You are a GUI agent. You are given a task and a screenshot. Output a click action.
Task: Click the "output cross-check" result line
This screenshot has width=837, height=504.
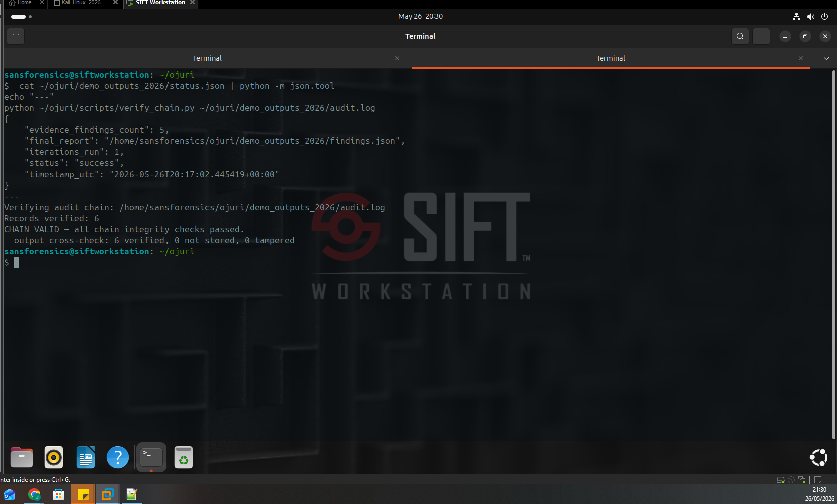click(x=154, y=240)
